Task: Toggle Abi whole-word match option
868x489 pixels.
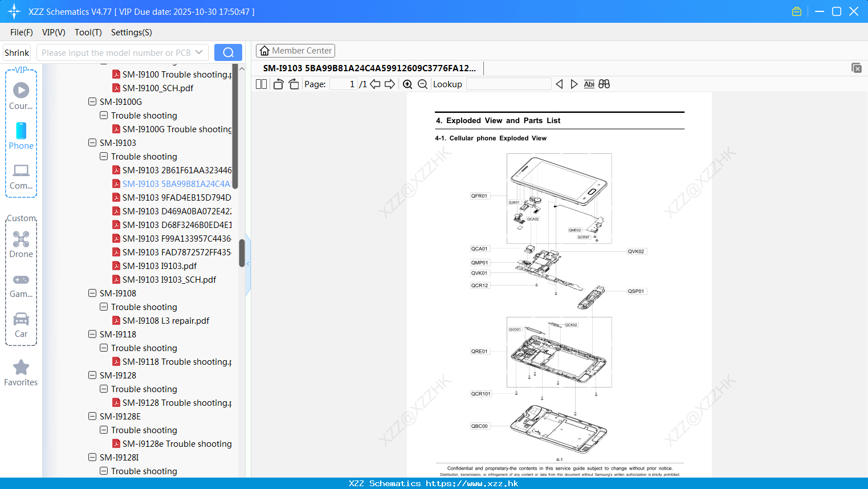Action: [x=589, y=84]
